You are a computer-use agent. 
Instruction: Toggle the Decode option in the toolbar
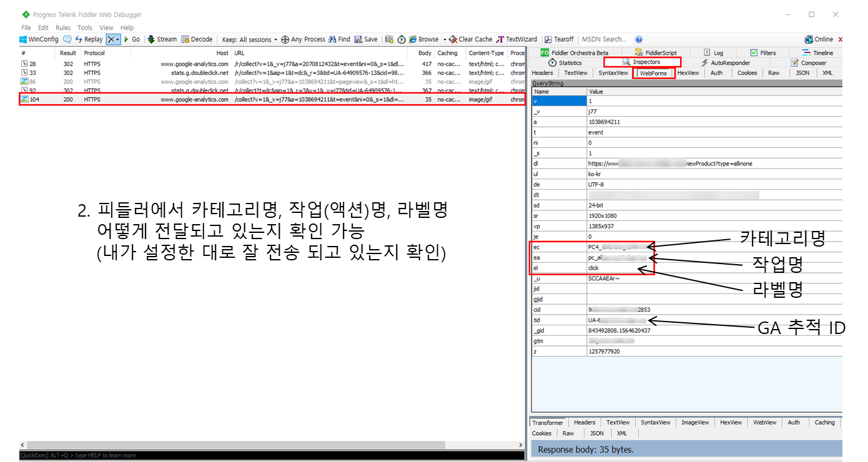(x=197, y=39)
